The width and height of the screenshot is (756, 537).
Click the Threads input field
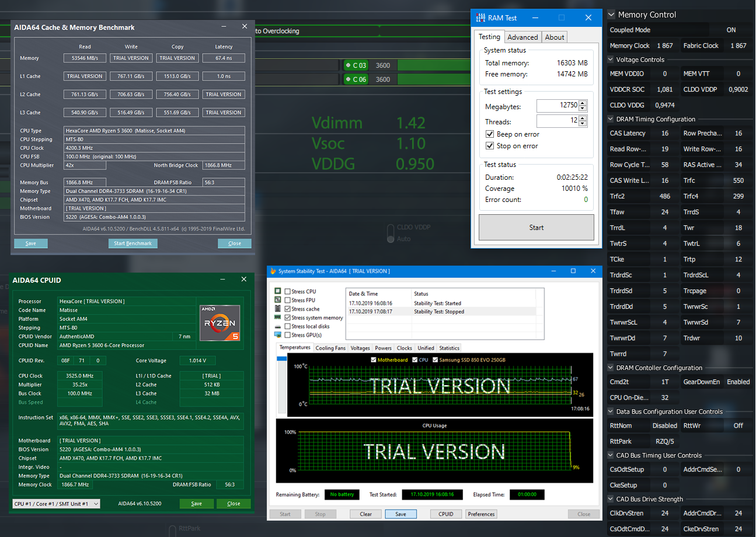[x=558, y=121]
